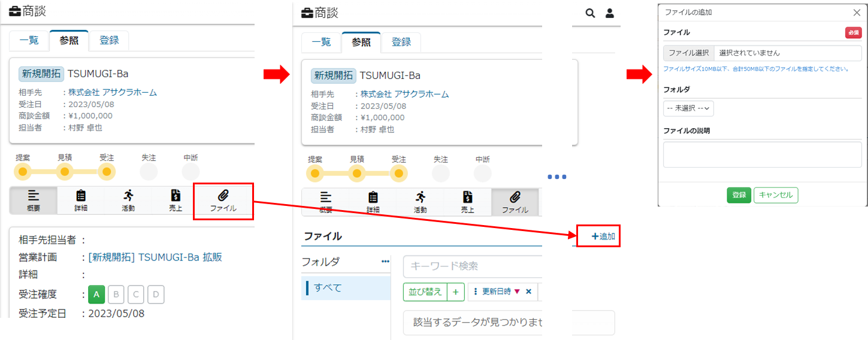Select 参照 tab in the overview screen
Image resolution: width=868 pixels, height=340 pixels.
[69, 41]
